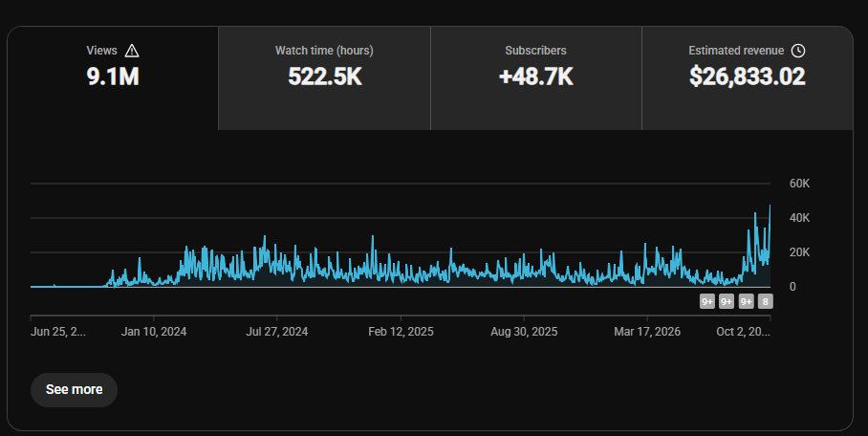This screenshot has width=868, height=436.
Task: Open the third 9+ video marker badge
Action: tap(747, 301)
